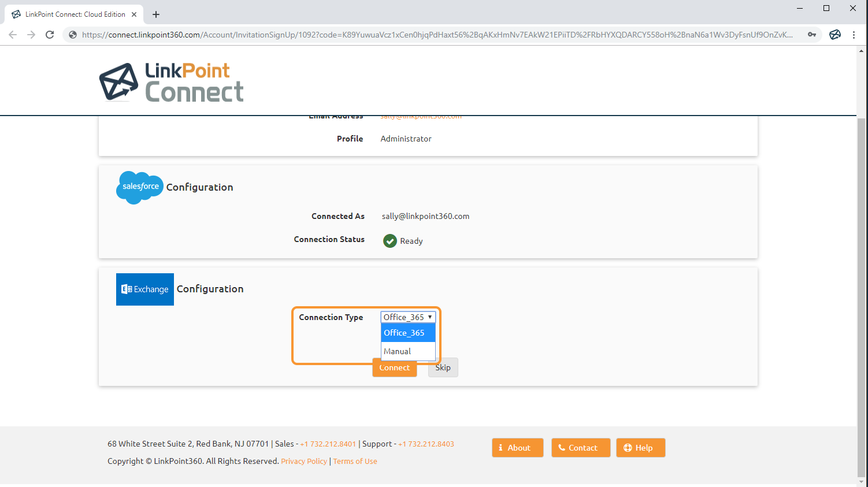The image size is (868, 487).
Task: Click the Salesforce cloud logo
Action: [140, 187]
